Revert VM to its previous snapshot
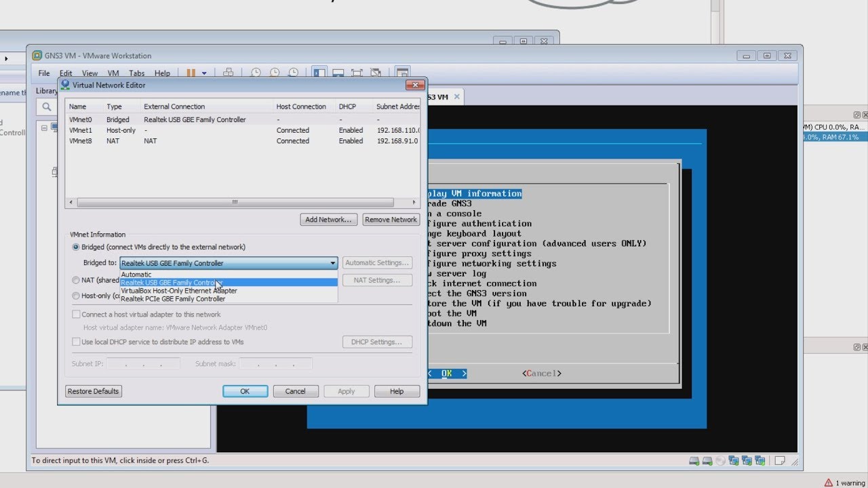The image size is (868, 488). [x=275, y=73]
